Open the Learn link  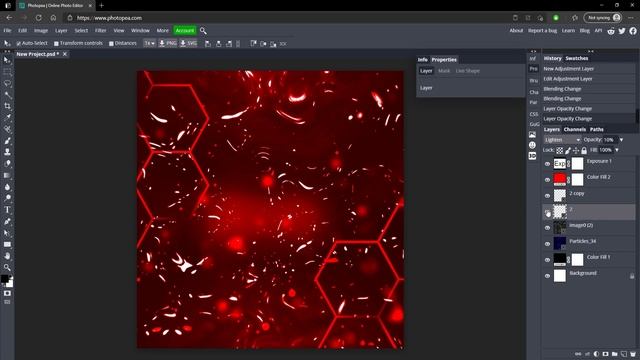point(568,31)
